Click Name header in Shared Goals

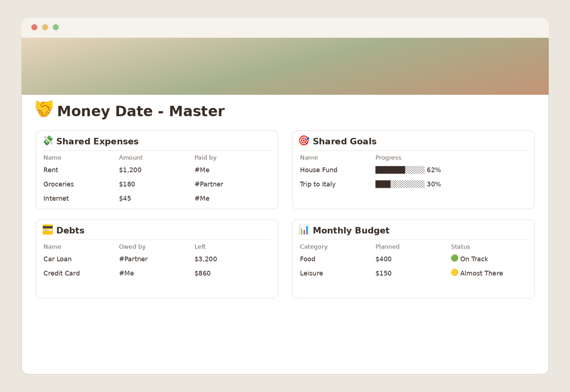tap(309, 158)
